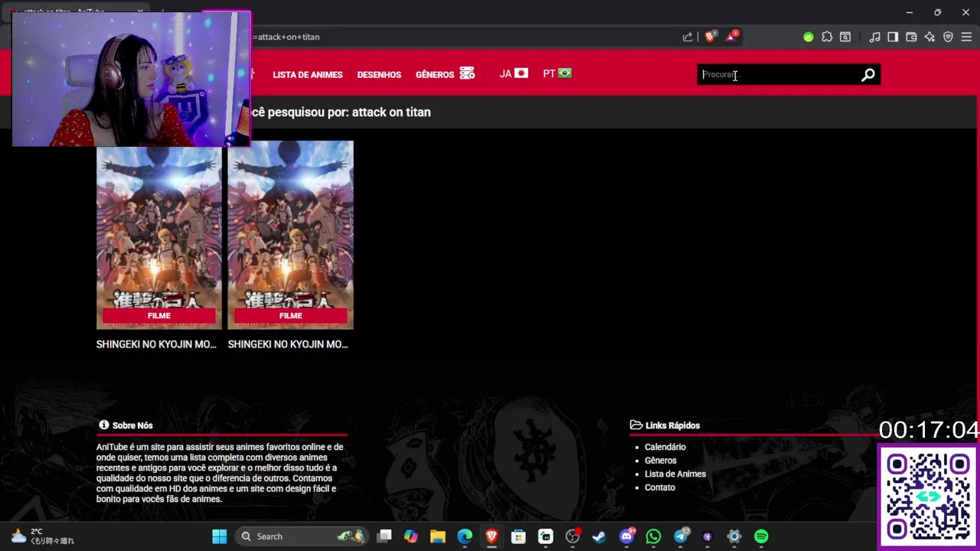Screen dimensions: 980x551
Task: Open Brave Shields lion icon
Action: coord(710,37)
